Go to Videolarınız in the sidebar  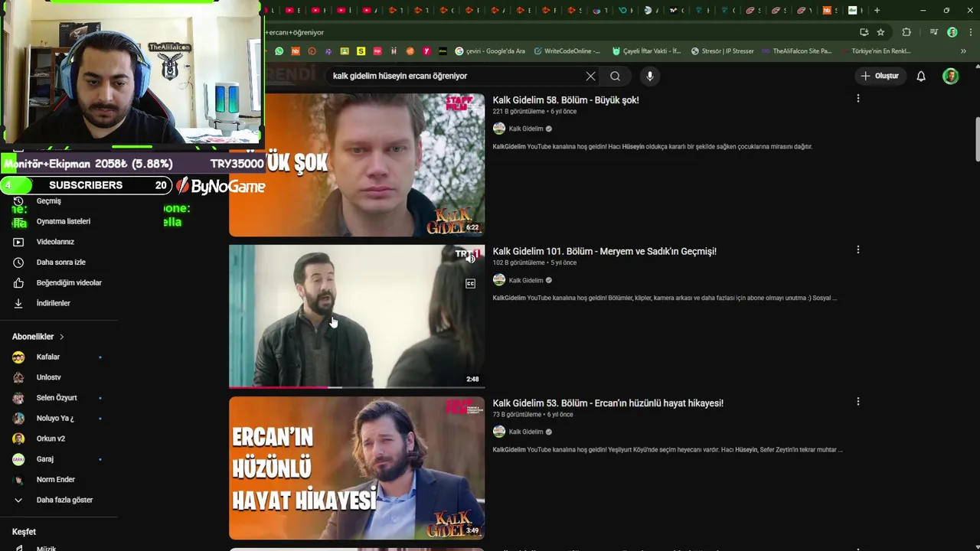(x=55, y=242)
